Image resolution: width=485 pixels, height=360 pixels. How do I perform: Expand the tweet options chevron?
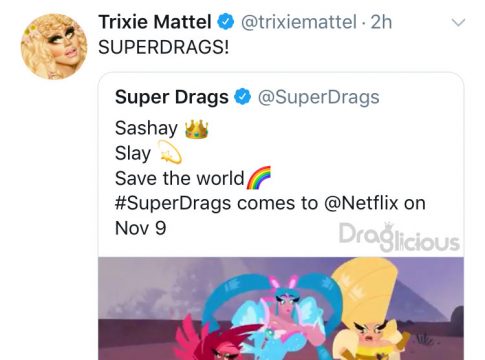point(458,23)
